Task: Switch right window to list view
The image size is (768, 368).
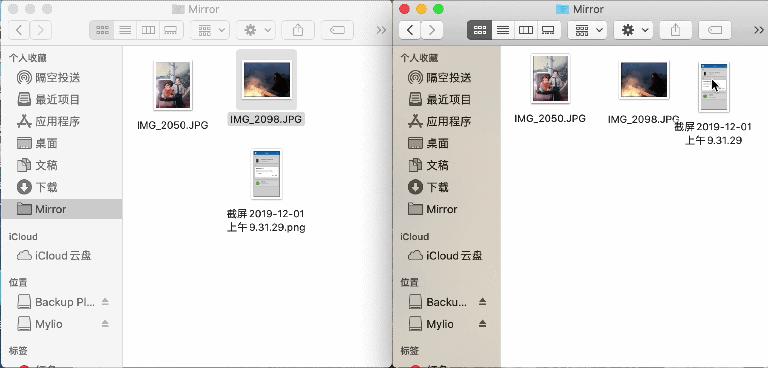Action: click(503, 30)
